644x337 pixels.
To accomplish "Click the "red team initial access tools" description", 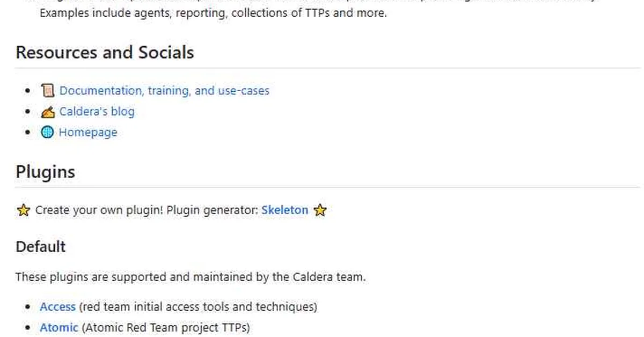I will pos(198,307).
